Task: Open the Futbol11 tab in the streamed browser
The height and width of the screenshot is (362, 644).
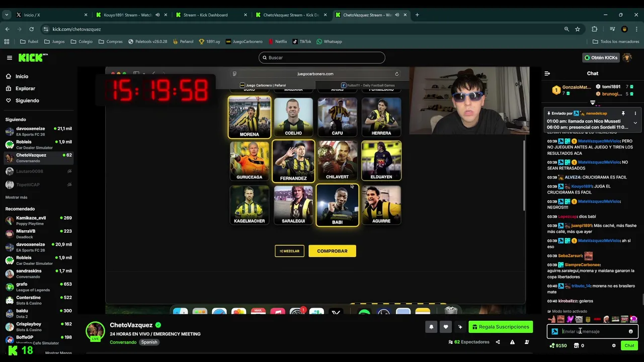Action: 367,85
